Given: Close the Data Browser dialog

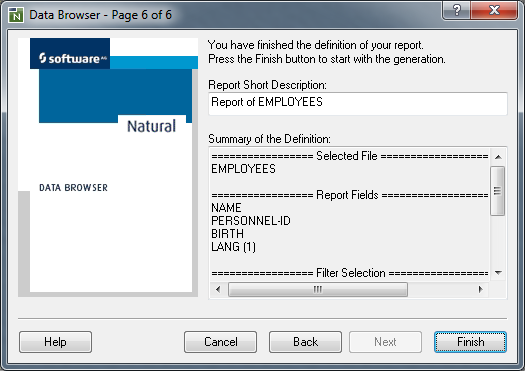Looking at the screenshot, I should tap(494, 10).
